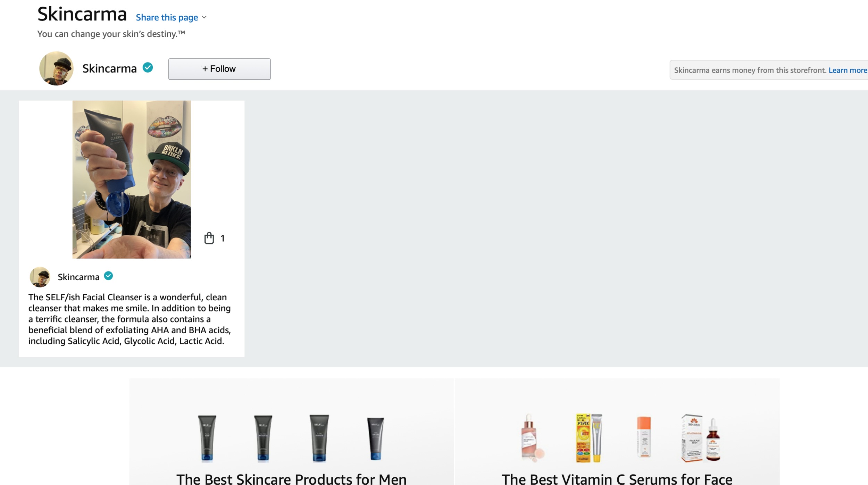Click the pink dropper serum bottle thumbnail
Image resolution: width=868 pixels, height=485 pixels.
[x=532, y=438]
